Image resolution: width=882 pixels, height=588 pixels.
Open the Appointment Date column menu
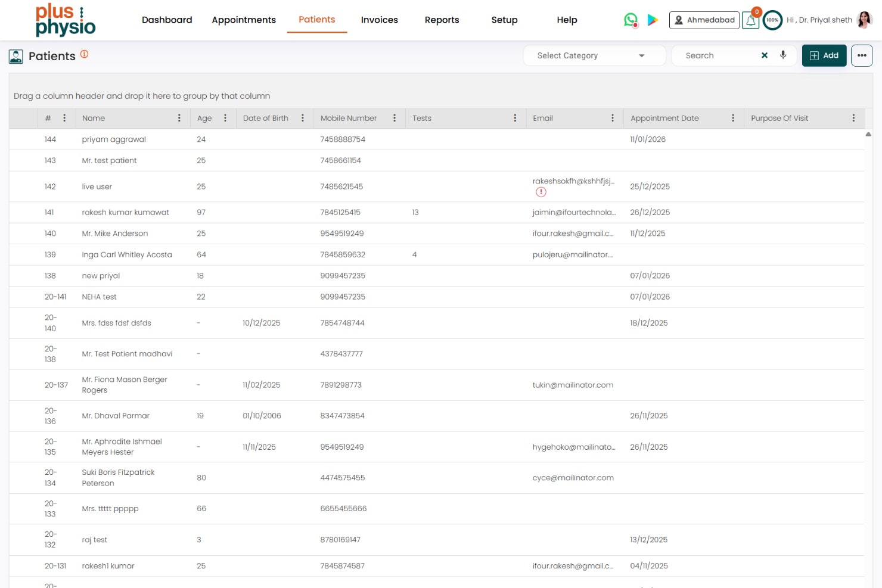[x=733, y=118]
